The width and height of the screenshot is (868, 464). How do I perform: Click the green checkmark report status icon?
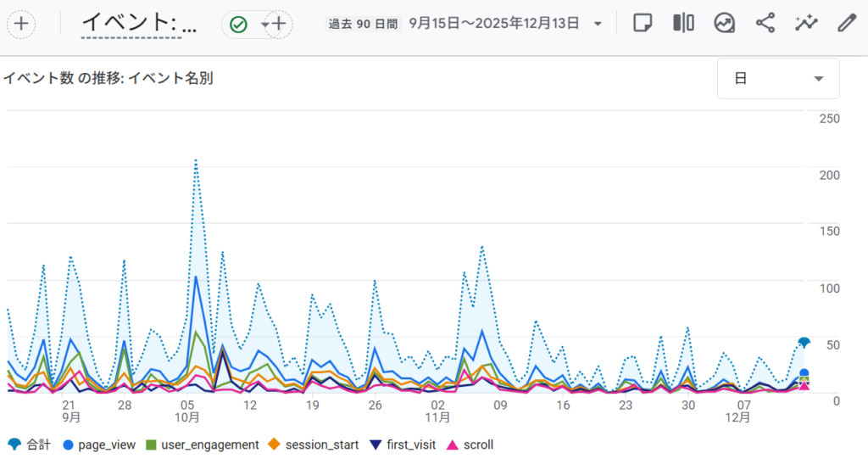coord(239,25)
